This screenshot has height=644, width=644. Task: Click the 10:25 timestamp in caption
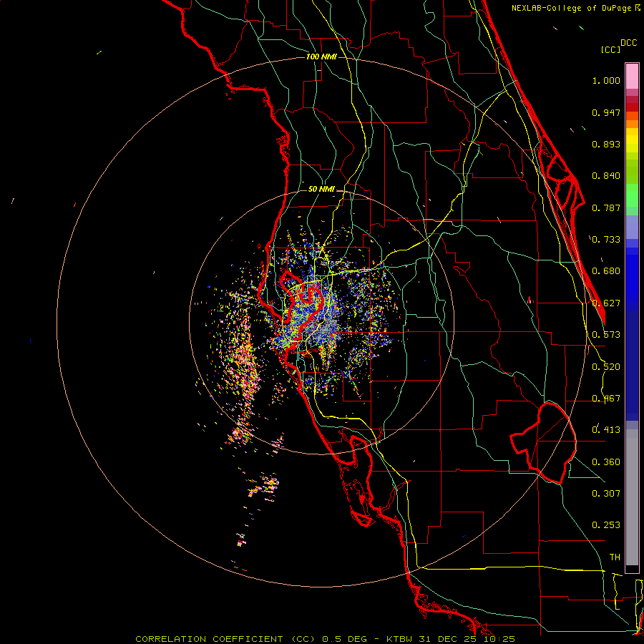pyautogui.click(x=499, y=639)
